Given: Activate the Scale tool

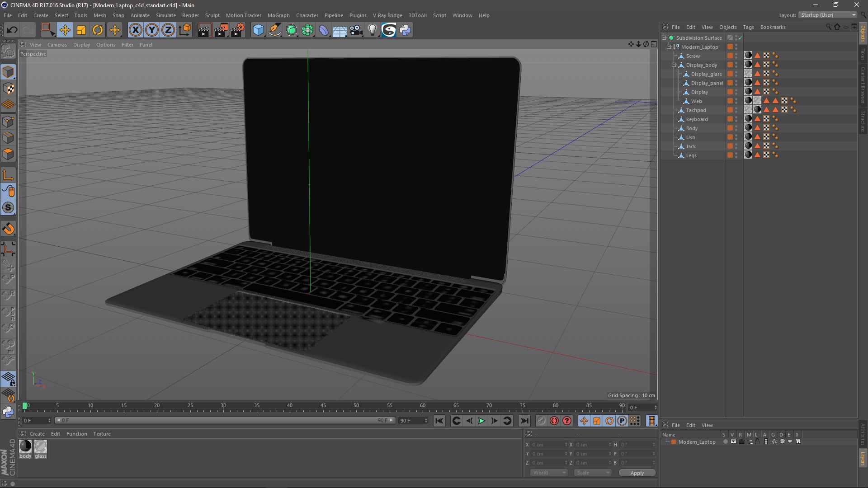Looking at the screenshot, I should pyautogui.click(x=81, y=30).
